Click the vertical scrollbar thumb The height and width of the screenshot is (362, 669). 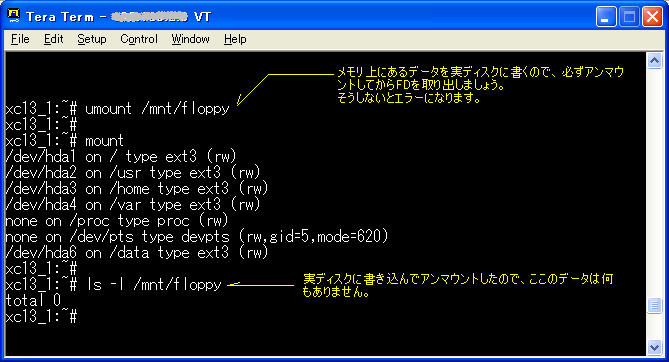654,305
